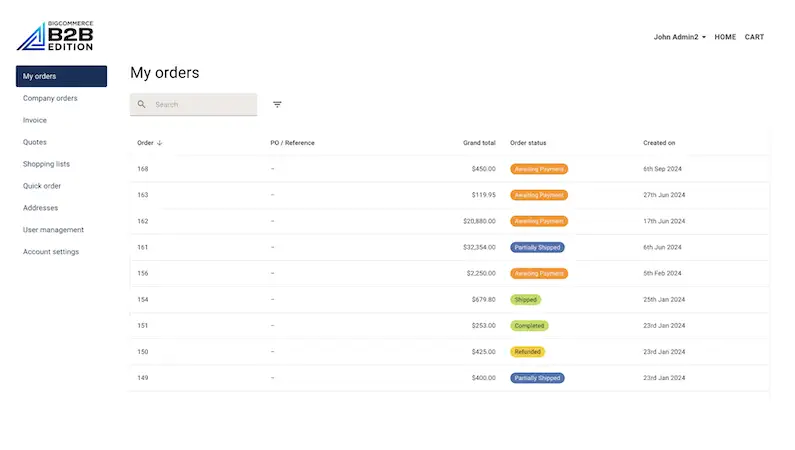Open Shopping lists in the sidebar
Viewport: 795px width, 450px height.
[46, 164]
